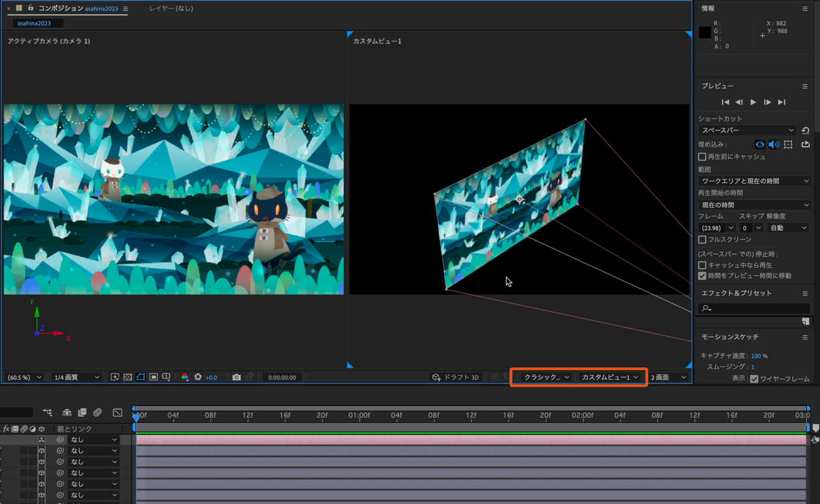Screen dimensions: 820x504
Task: Toggle overlays and layer controls in preview
Action: 788,144
